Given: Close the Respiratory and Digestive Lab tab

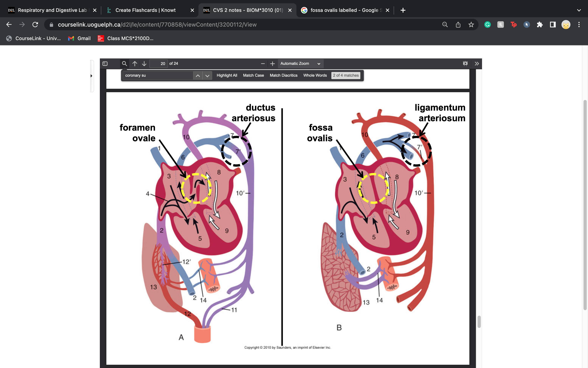Looking at the screenshot, I should (x=95, y=10).
